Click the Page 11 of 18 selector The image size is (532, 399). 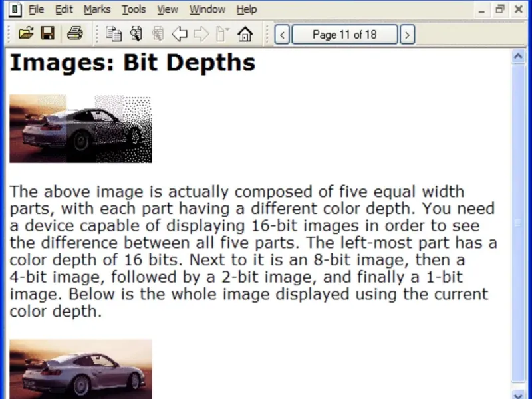pos(344,35)
